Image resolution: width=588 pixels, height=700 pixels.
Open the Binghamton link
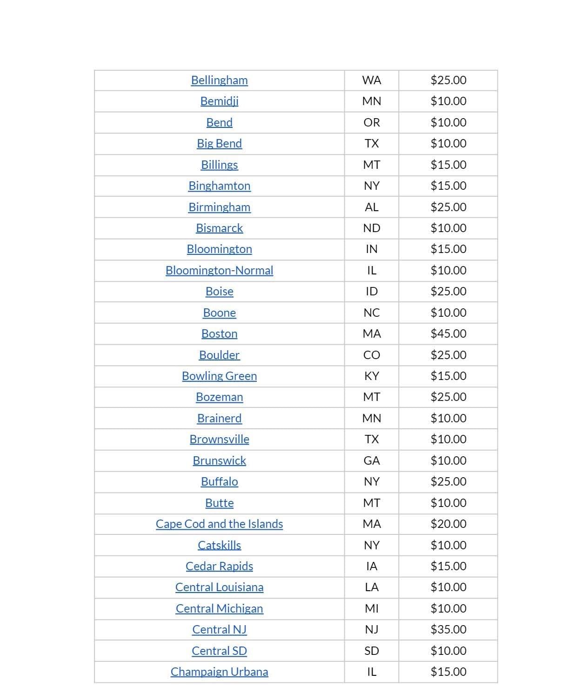tap(219, 186)
